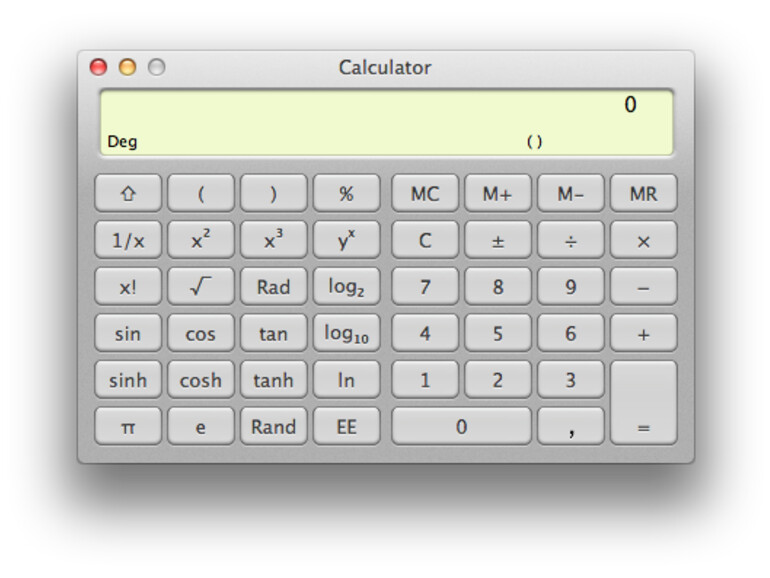Click the MR memory recall button
This screenshot has width=770, height=578.
tap(643, 194)
